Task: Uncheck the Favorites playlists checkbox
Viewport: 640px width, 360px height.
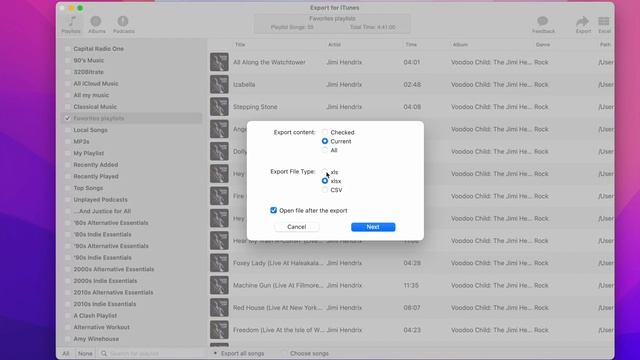Action: pyautogui.click(x=67, y=118)
